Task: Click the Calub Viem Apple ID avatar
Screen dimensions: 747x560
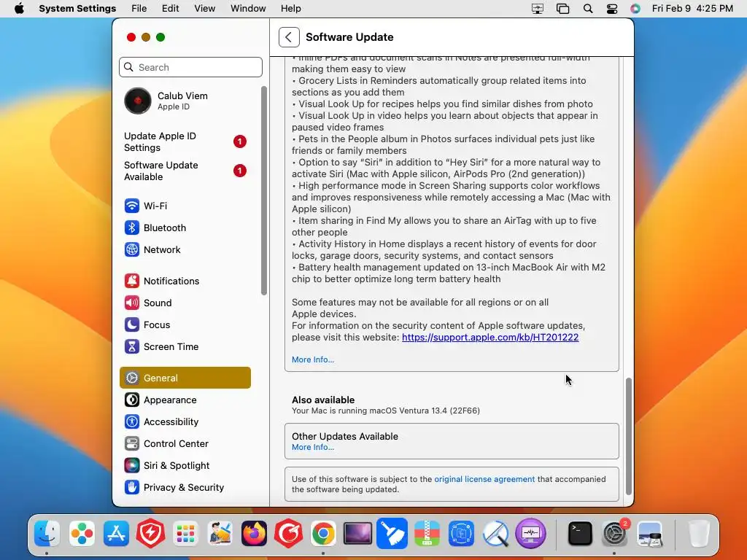Action: coord(138,101)
